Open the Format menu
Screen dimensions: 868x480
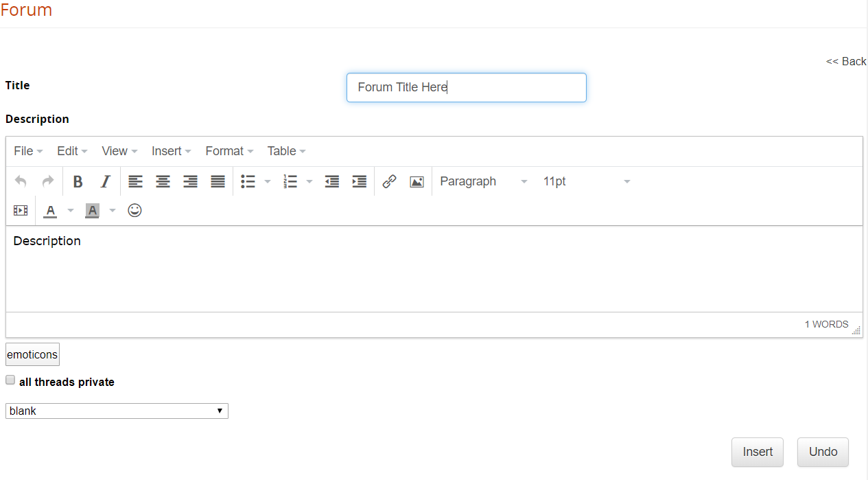coord(225,150)
